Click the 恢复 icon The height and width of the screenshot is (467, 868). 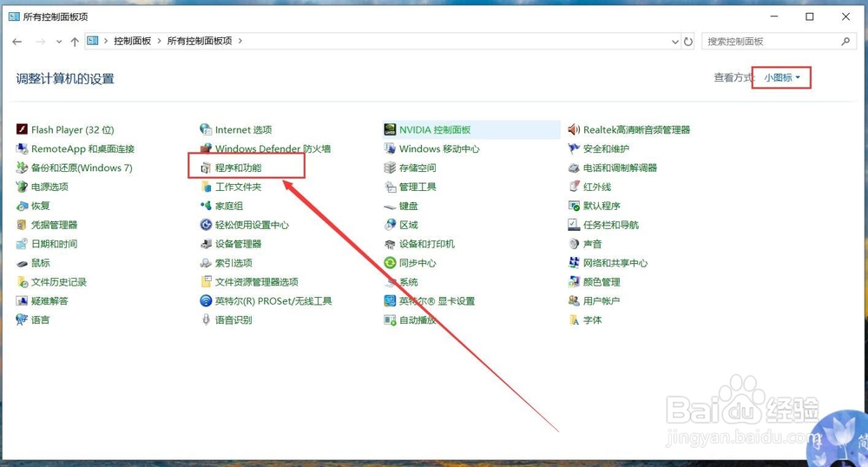click(22, 206)
